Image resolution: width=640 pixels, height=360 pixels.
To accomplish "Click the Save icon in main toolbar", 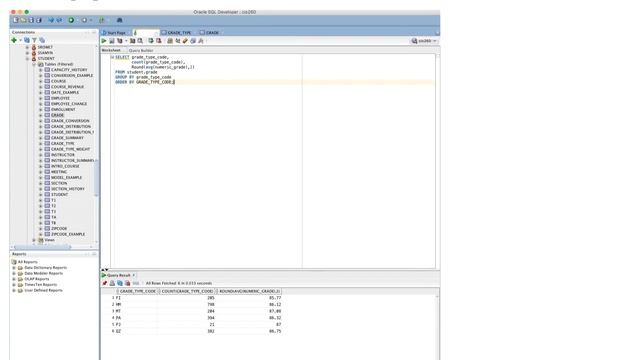I will click(x=31, y=20).
